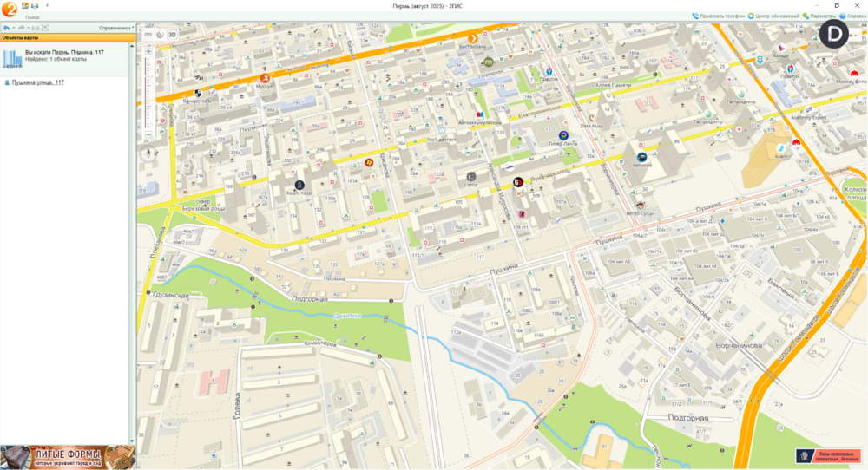
Task: Select the Объекты карты panel header
Action: (x=68, y=38)
